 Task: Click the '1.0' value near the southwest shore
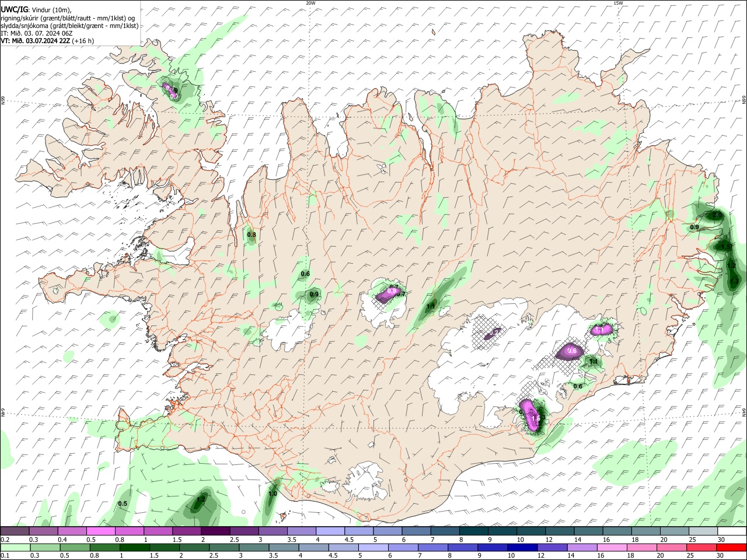click(273, 494)
